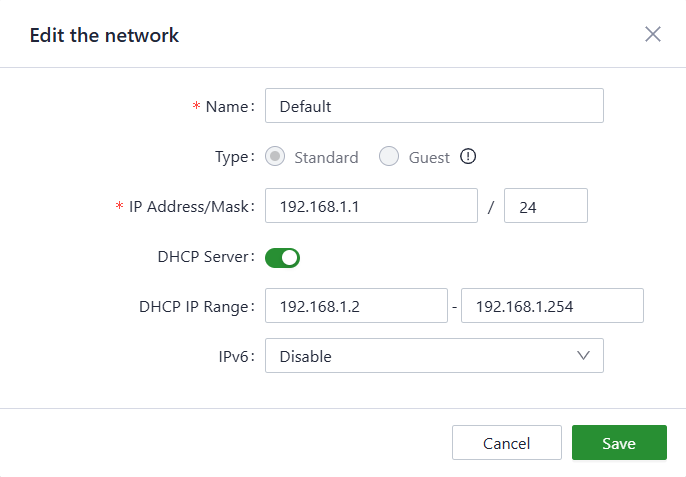Click DHCP range end field 192.168.1.254
This screenshot has height=477, width=686.
click(x=551, y=307)
